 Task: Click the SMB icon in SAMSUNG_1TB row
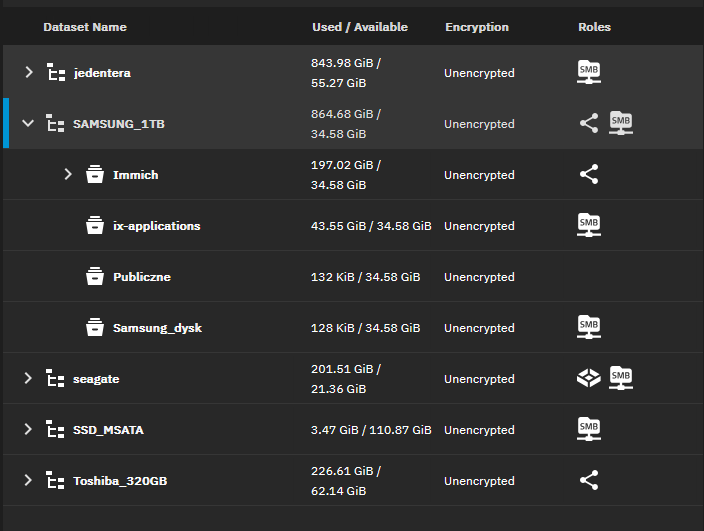(621, 124)
